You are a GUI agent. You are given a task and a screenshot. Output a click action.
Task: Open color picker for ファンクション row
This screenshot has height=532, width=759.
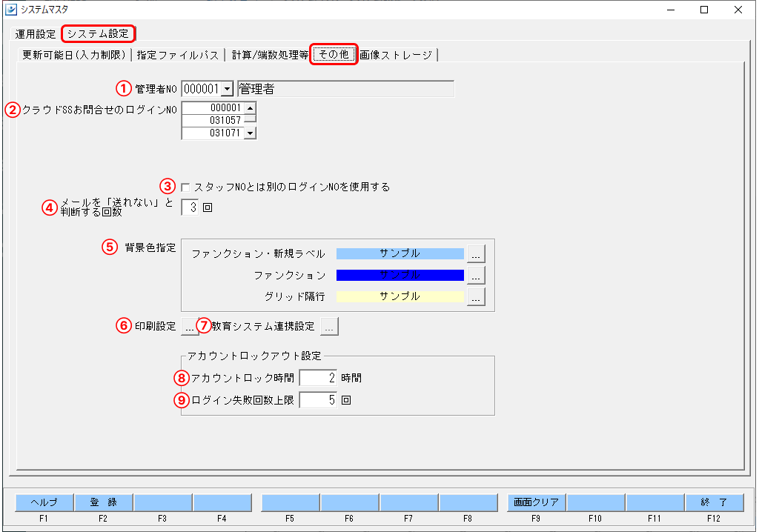click(476, 275)
